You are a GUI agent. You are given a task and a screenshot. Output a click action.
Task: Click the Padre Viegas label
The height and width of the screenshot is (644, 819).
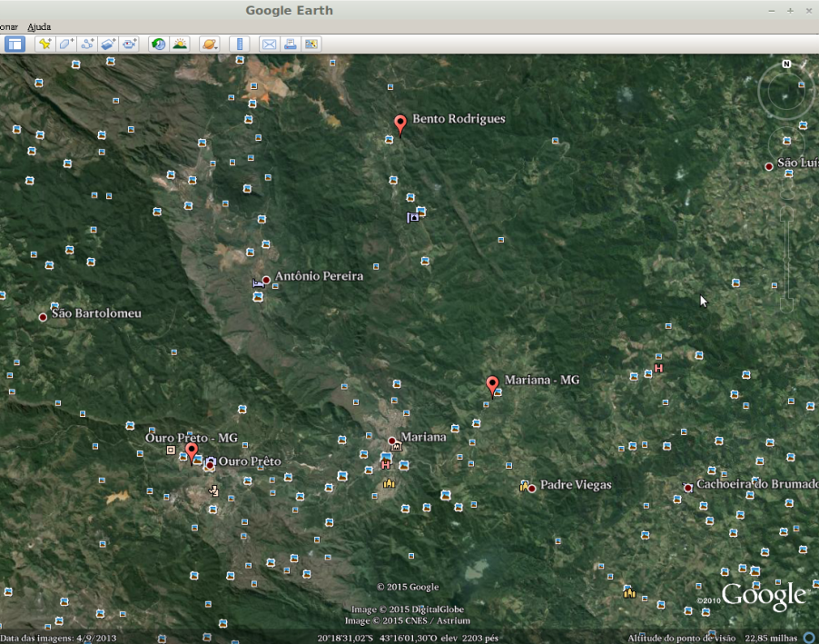(576, 484)
